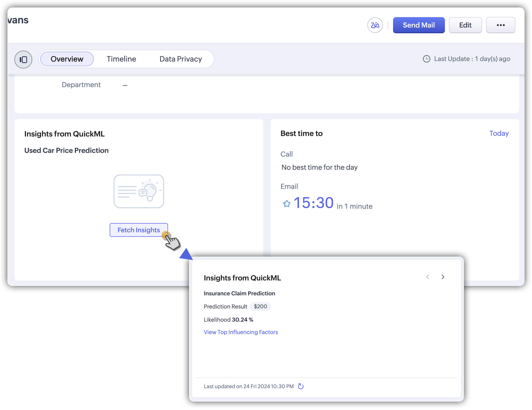Click the $200 prediction result badge
Image resolution: width=532 pixels, height=410 pixels.
tap(260, 307)
